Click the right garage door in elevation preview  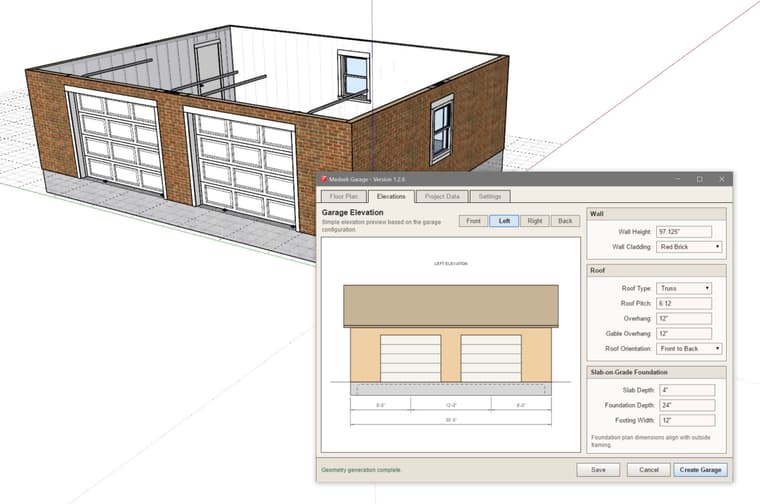pos(491,358)
